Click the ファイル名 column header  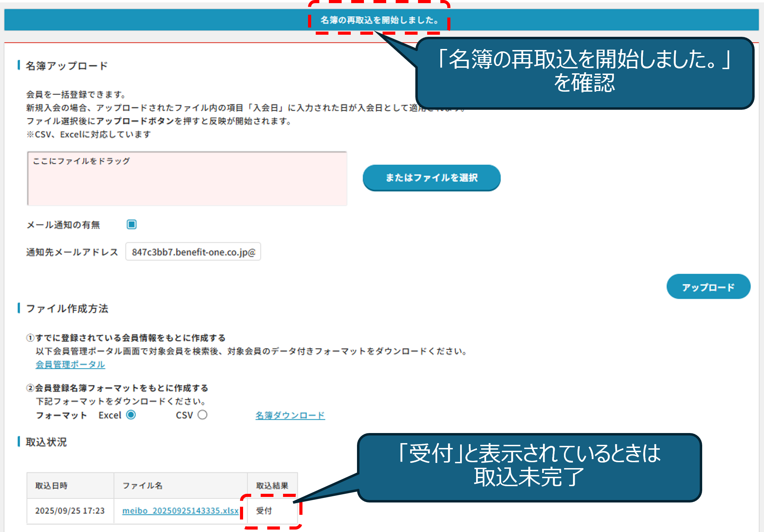(x=142, y=485)
